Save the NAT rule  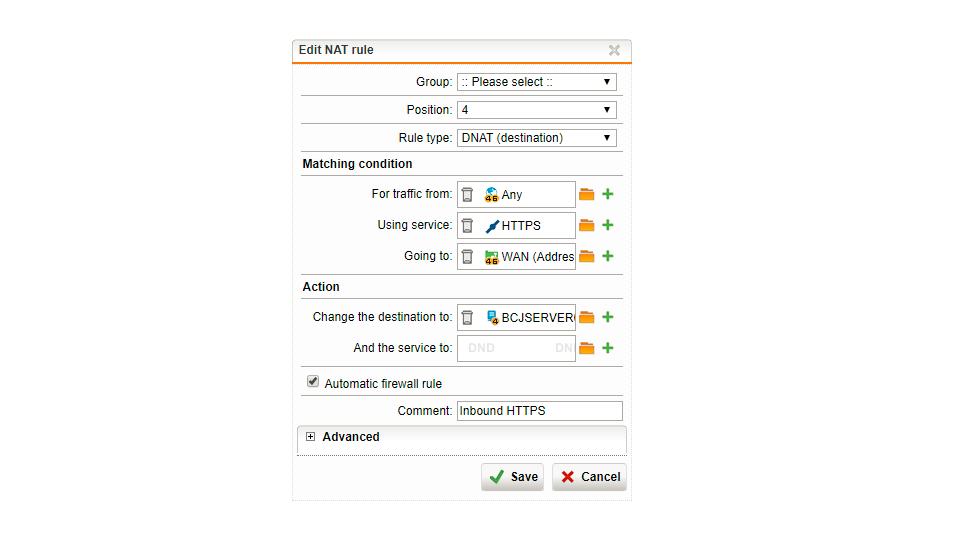(512, 477)
